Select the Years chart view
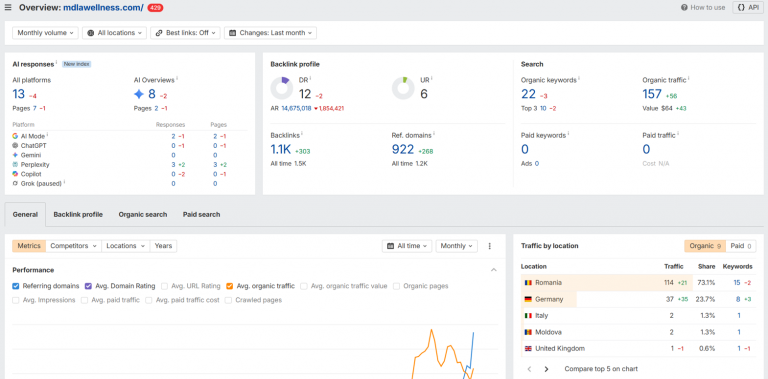The width and height of the screenshot is (768, 379). coord(163,246)
